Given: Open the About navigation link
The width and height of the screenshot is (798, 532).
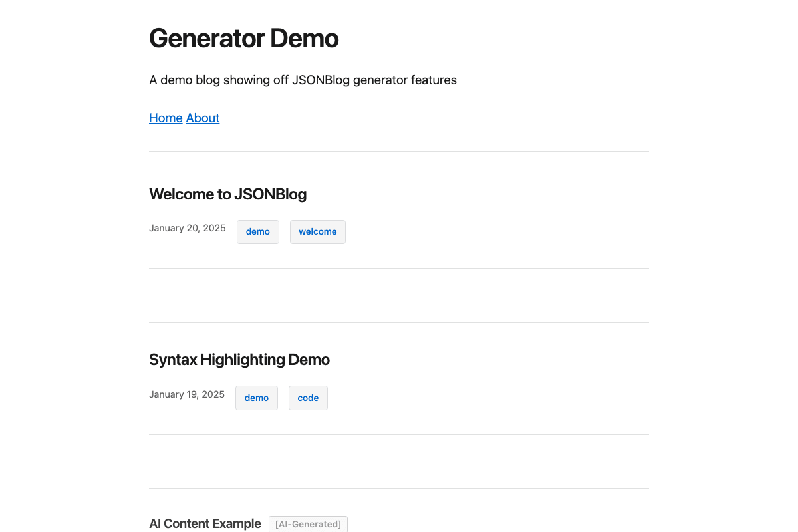Looking at the screenshot, I should coord(202,118).
